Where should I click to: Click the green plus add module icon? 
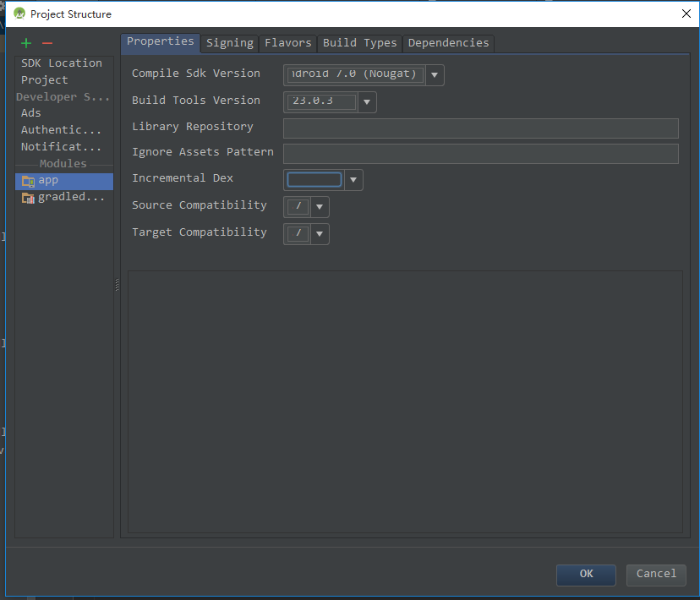pyautogui.click(x=26, y=43)
